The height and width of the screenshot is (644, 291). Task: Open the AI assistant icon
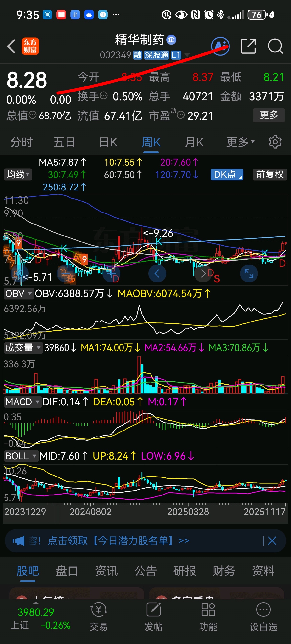click(x=220, y=46)
